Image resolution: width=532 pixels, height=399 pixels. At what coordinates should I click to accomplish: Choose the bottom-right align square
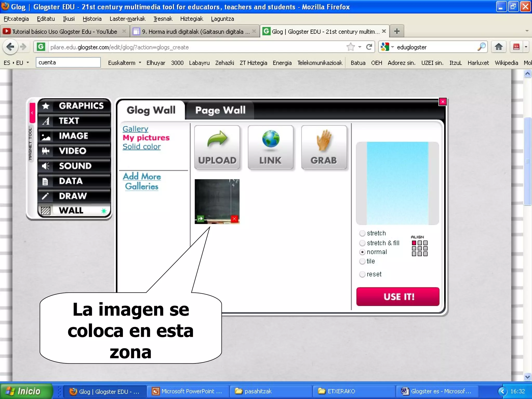pyautogui.click(x=425, y=254)
